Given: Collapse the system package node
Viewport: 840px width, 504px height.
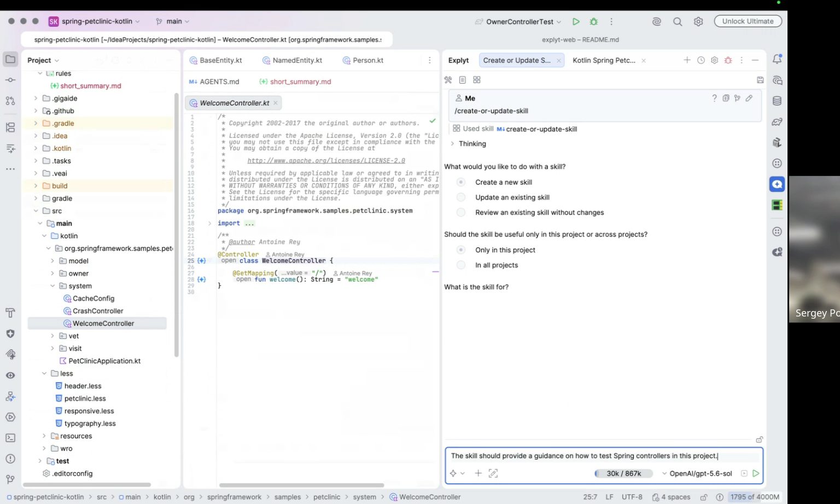Looking at the screenshot, I should pyautogui.click(x=53, y=286).
